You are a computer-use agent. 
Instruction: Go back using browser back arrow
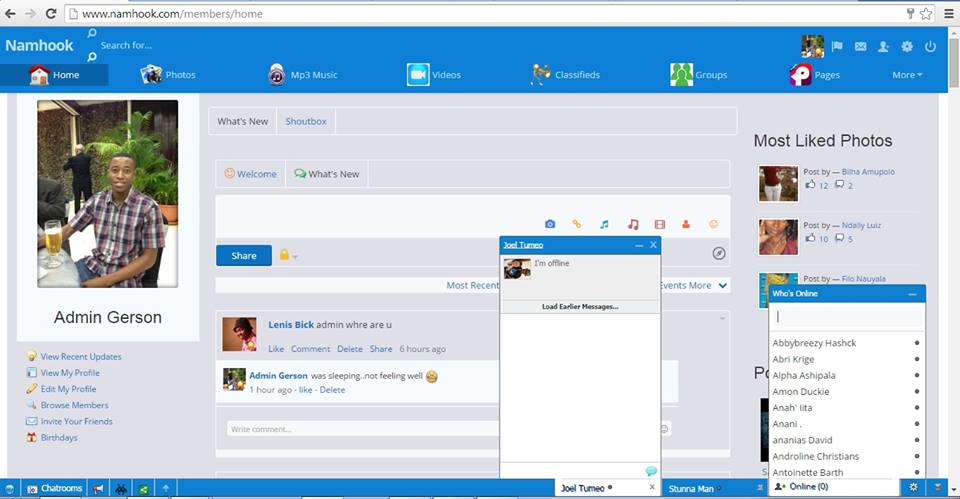click(x=10, y=13)
